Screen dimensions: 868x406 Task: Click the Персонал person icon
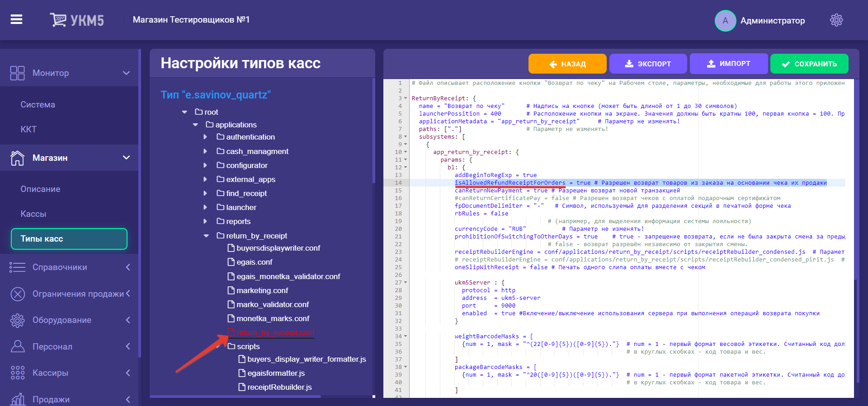pos(17,346)
